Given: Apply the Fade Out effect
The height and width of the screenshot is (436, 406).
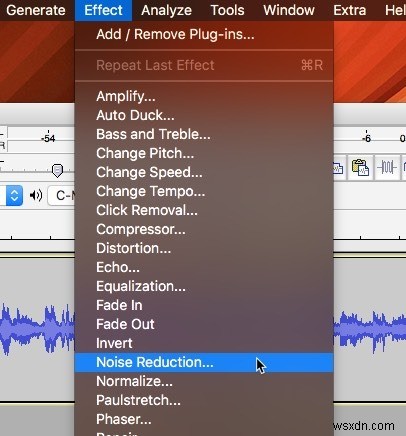Looking at the screenshot, I should click(204, 324).
